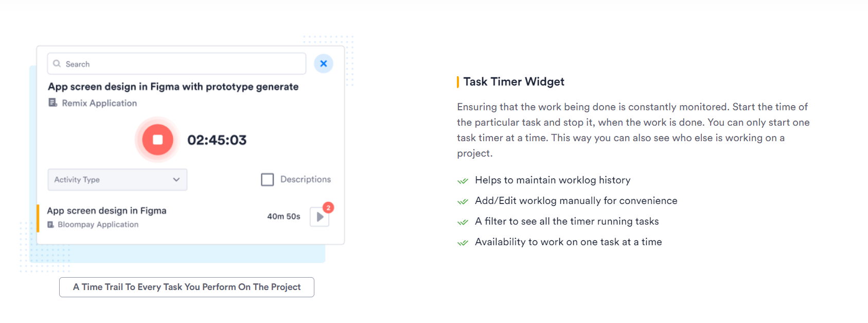This screenshot has height=323, width=868.
Task: Click the Bloompay Application project icon
Action: [50, 225]
